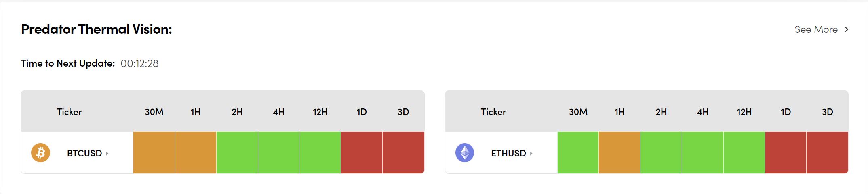The width and height of the screenshot is (868, 194).
Task: Click the ETHUSD 1D red cell
Action: [x=786, y=153]
